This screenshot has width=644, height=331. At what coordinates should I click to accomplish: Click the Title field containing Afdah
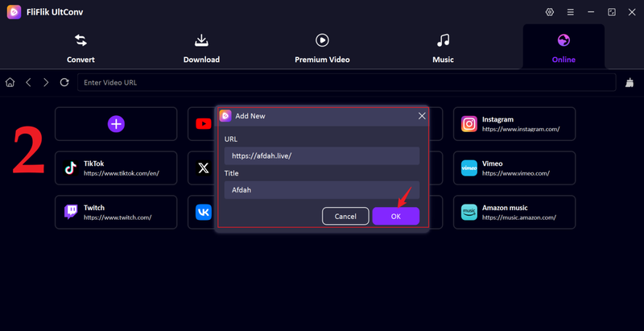point(321,190)
